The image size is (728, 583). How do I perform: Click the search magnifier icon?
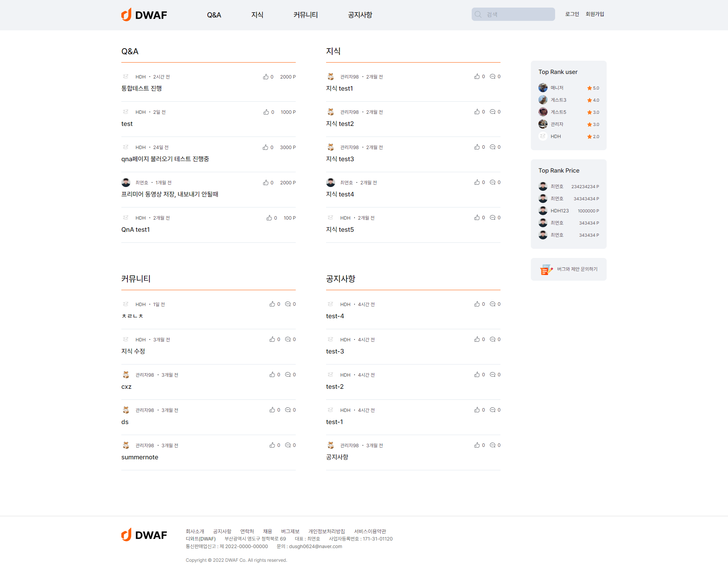(478, 14)
